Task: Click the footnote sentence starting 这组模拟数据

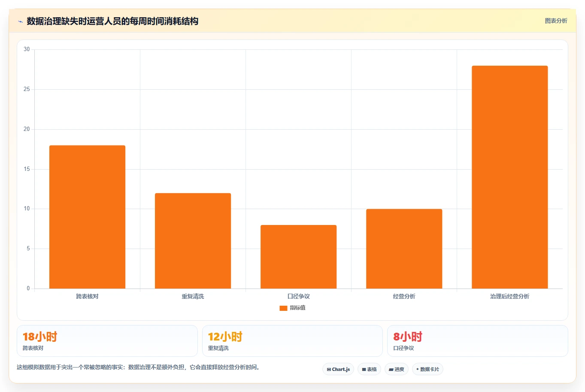Action: 139,367
